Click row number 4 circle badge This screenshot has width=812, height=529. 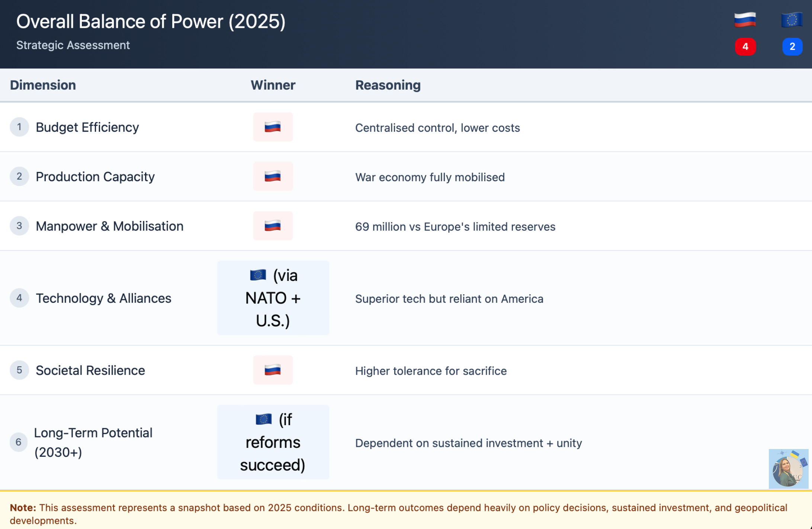click(19, 298)
